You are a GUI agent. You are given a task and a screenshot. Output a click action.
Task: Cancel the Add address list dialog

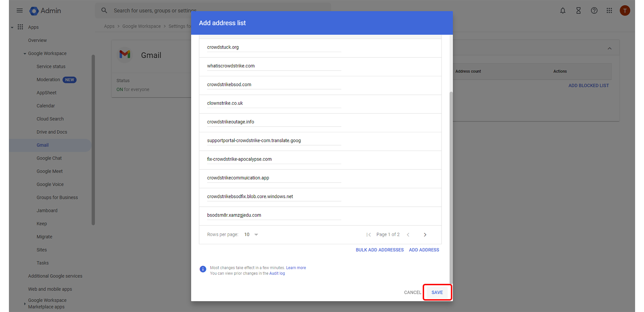(412, 292)
